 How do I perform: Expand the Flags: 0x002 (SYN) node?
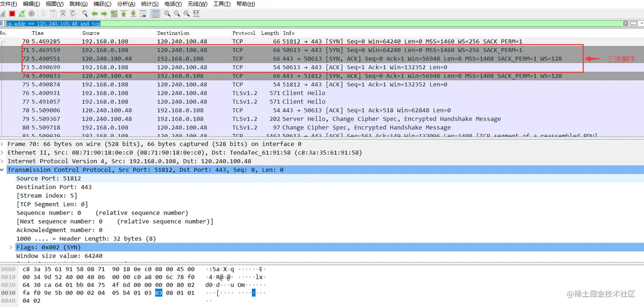(11, 247)
